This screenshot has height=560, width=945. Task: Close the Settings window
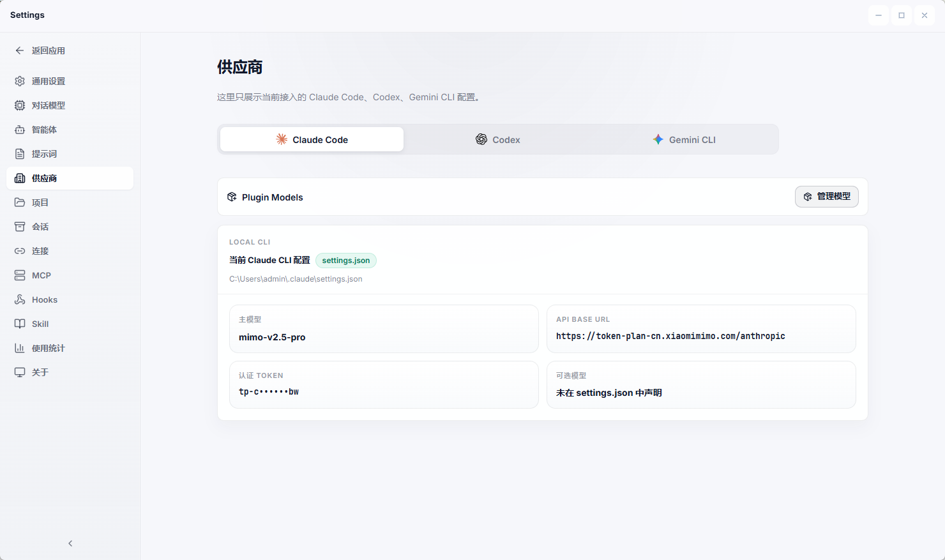pyautogui.click(x=925, y=15)
